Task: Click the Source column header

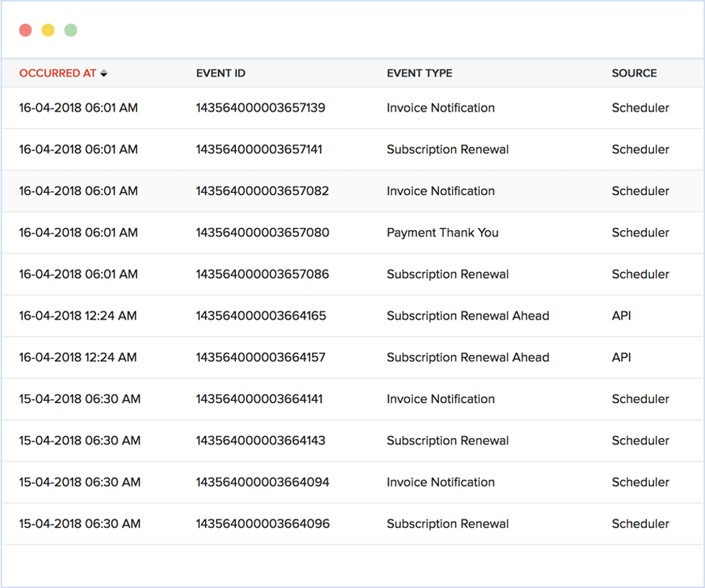Action: (634, 73)
